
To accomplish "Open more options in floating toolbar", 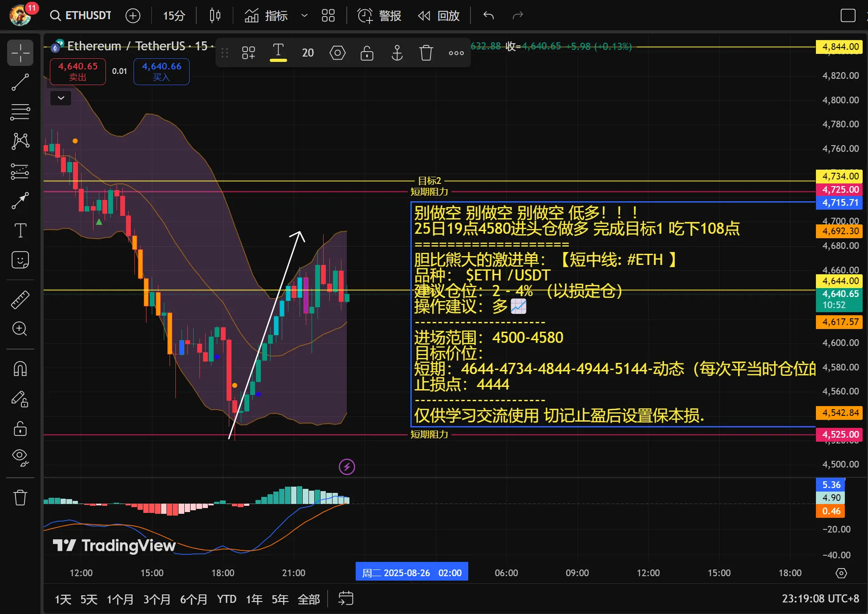I will coord(456,53).
